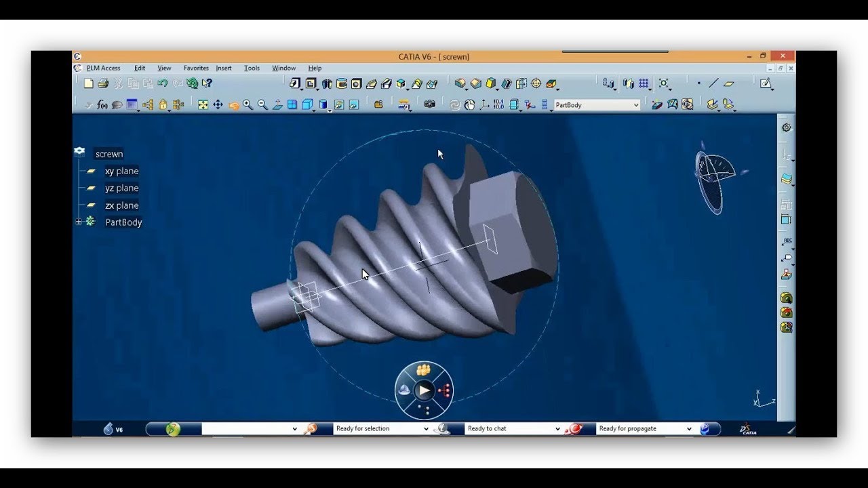Screen dimensions: 868x488
Task: Click the What's This help cursor icon
Action: (208, 83)
